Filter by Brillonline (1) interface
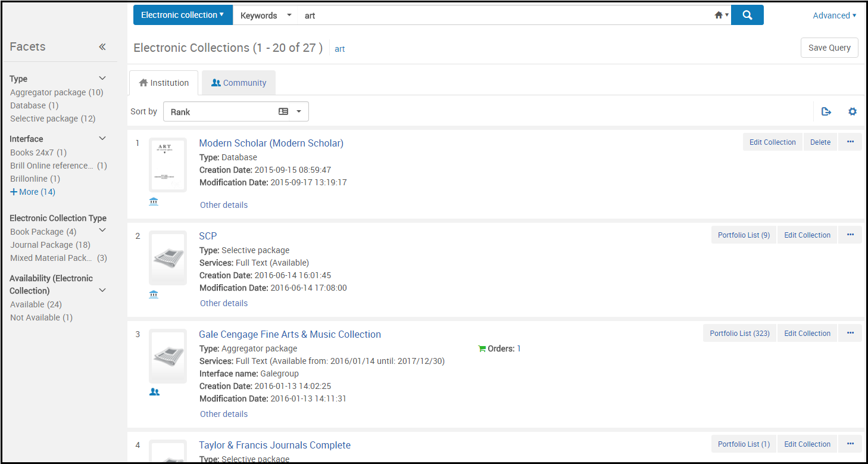 coord(35,179)
